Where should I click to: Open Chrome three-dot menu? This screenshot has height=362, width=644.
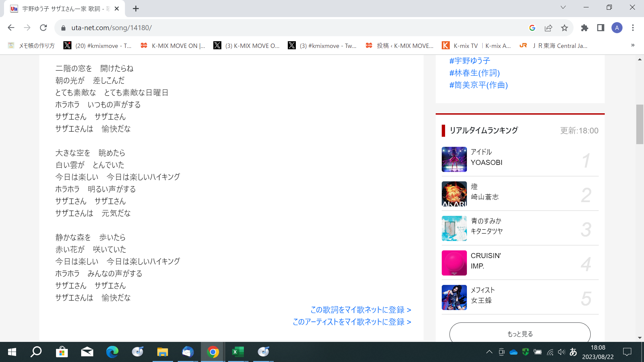(x=633, y=28)
